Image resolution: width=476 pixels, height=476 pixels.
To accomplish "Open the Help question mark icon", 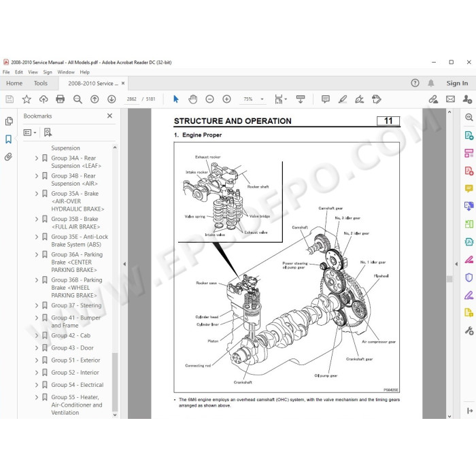I will [x=415, y=83].
